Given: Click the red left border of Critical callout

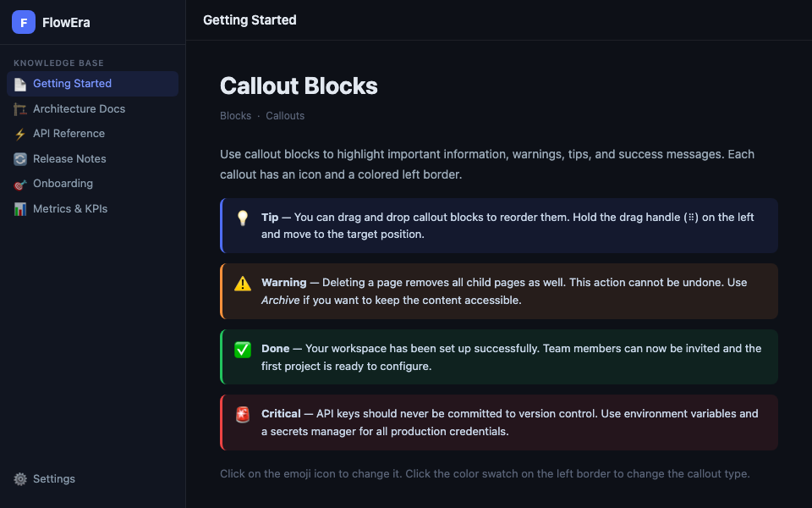Looking at the screenshot, I should tap(222, 422).
